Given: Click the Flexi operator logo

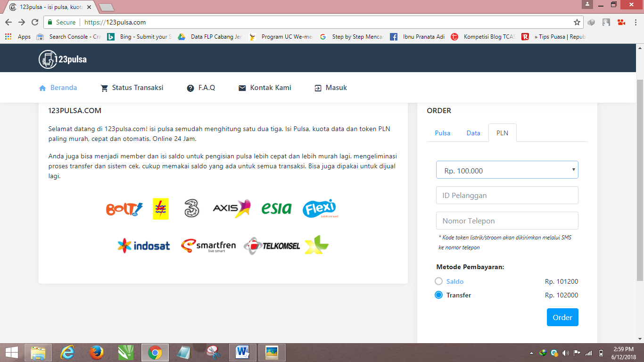Looking at the screenshot, I should point(320,208).
